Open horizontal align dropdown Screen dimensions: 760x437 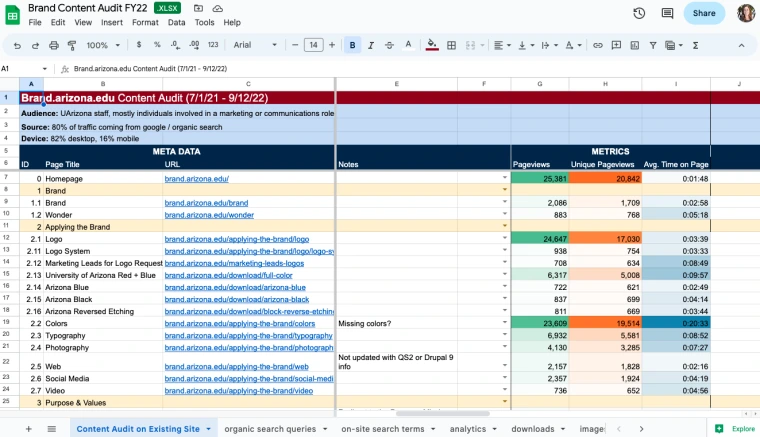[x=502, y=45]
